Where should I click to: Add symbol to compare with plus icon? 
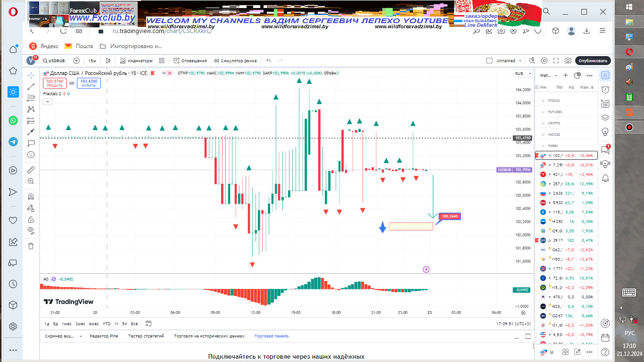(x=76, y=61)
